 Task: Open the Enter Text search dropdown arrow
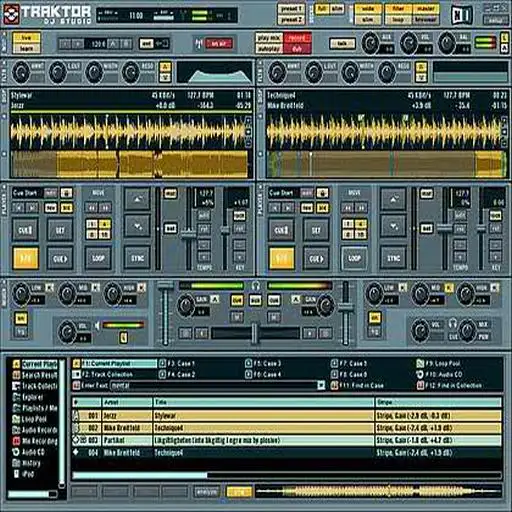(321, 385)
